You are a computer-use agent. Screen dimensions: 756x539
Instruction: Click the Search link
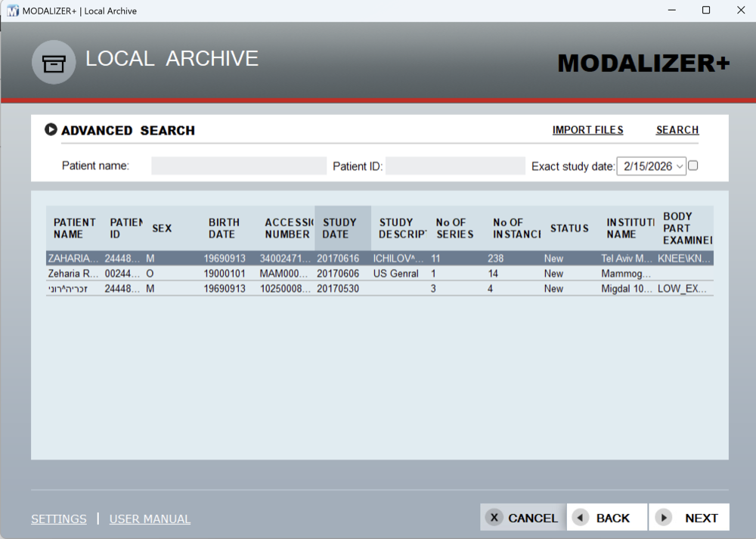click(677, 130)
